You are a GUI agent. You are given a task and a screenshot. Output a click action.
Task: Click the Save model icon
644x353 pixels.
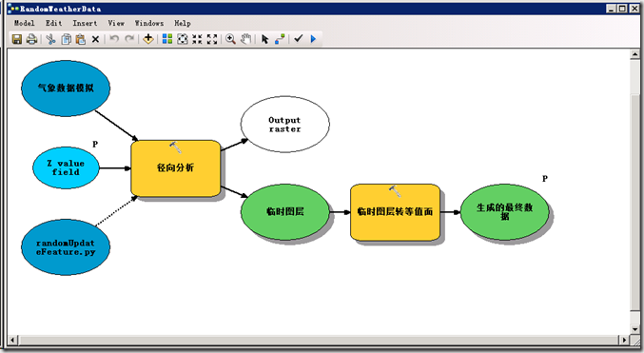pyautogui.click(x=17, y=39)
